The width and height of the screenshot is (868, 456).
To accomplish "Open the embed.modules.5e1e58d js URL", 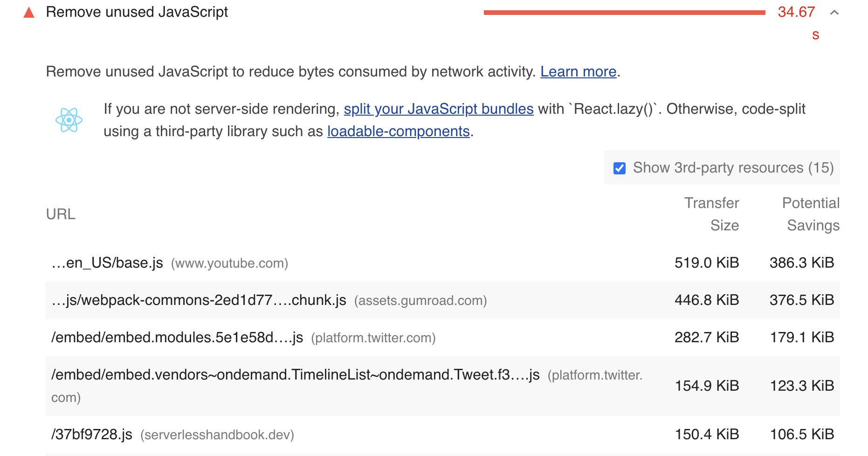I will click(177, 337).
